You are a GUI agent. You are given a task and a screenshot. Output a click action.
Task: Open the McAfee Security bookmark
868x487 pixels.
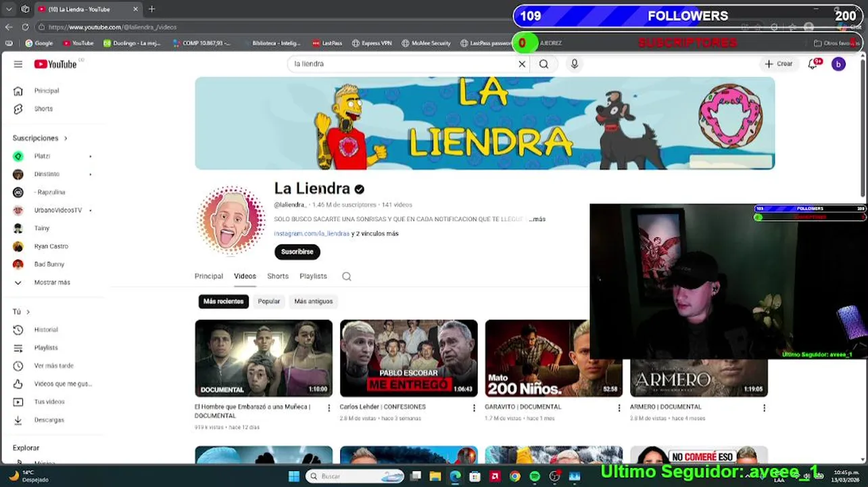[426, 43]
